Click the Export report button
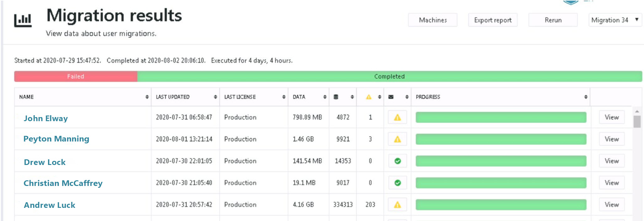Viewport: 644px width, 221px height. coord(493,20)
